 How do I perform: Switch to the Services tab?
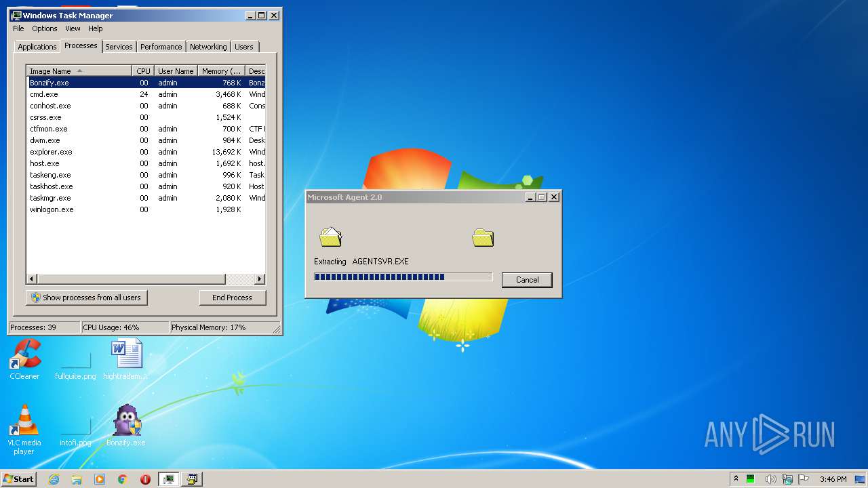[119, 47]
